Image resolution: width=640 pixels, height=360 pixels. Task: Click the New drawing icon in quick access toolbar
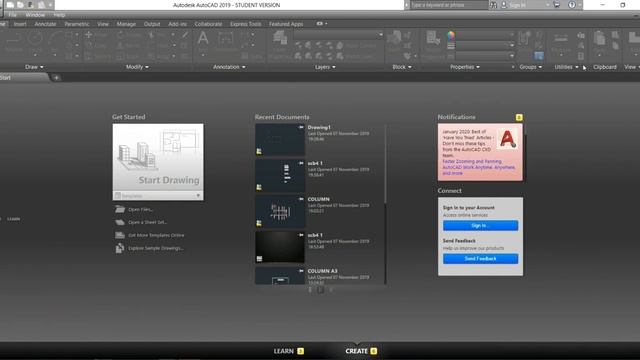tap(10, 5)
